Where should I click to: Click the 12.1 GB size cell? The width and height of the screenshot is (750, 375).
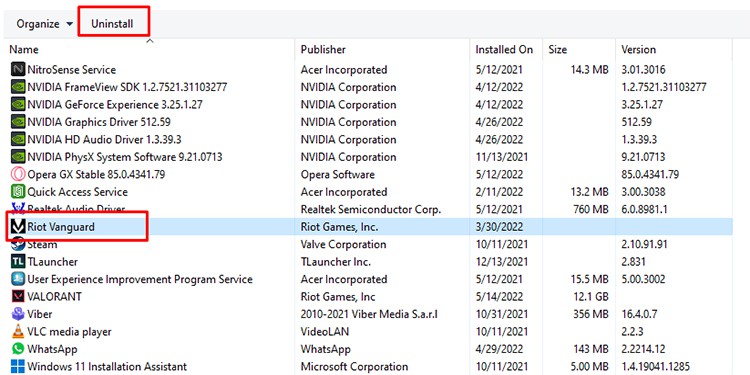point(591,297)
